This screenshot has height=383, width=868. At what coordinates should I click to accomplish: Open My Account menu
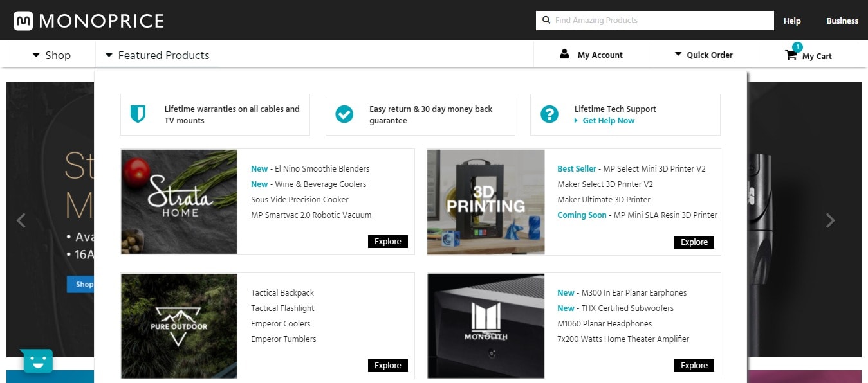coord(591,55)
